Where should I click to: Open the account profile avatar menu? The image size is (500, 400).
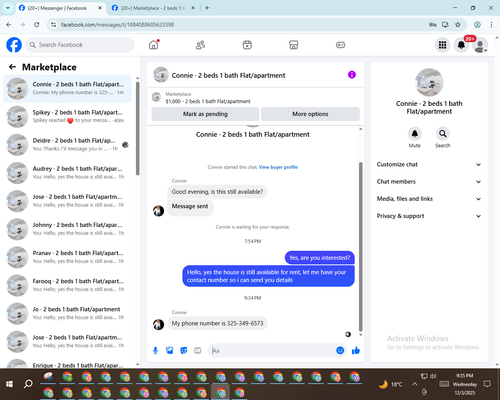click(x=480, y=45)
